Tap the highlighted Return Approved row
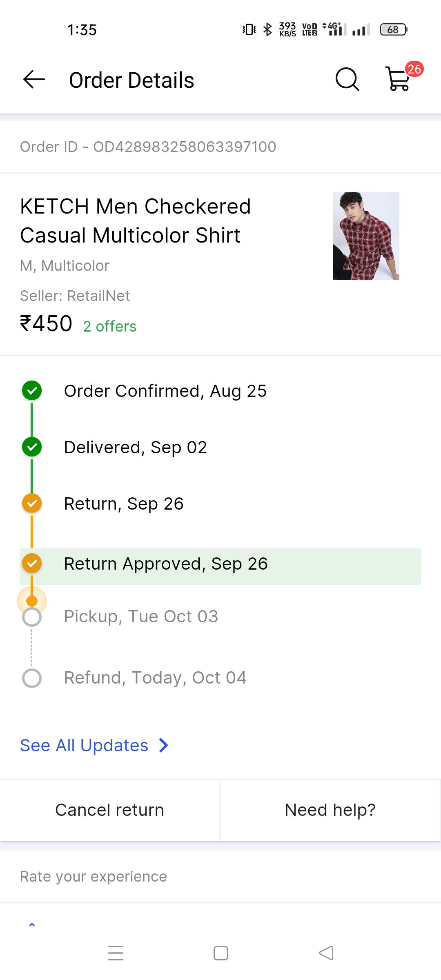Screen dimensions: 441x980 [220, 566]
